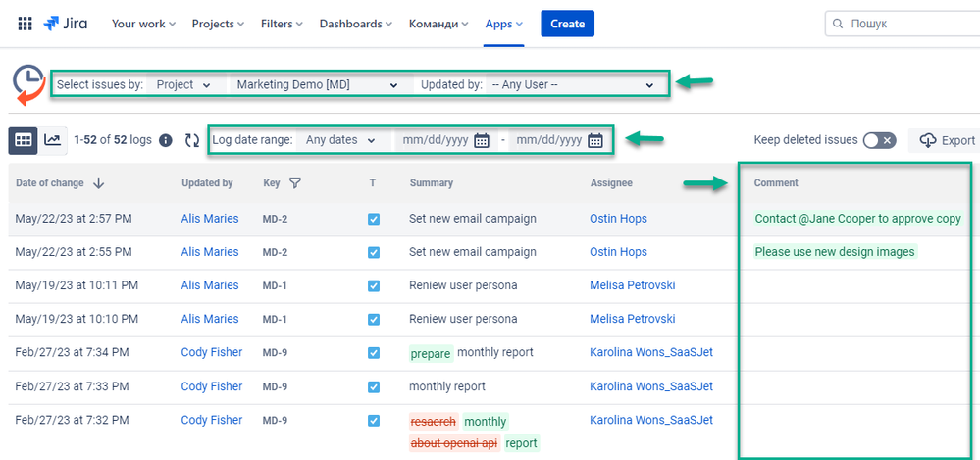Click task type checkbox for Feb/27/23 7:33 PM row
This screenshot has width=980, height=460.
click(374, 386)
